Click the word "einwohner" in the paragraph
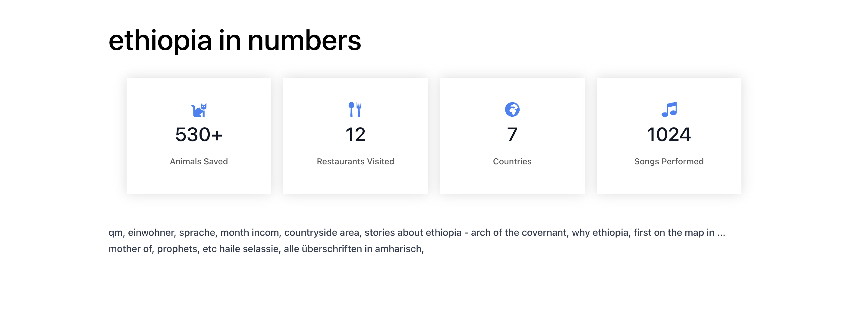868x316 pixels. coord(151,233)
